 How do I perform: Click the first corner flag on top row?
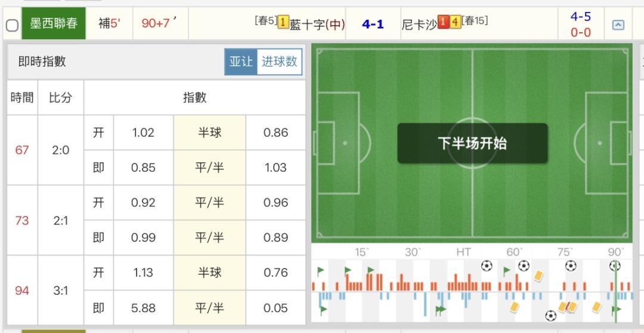pyautogui.click(x=321, y=271)
